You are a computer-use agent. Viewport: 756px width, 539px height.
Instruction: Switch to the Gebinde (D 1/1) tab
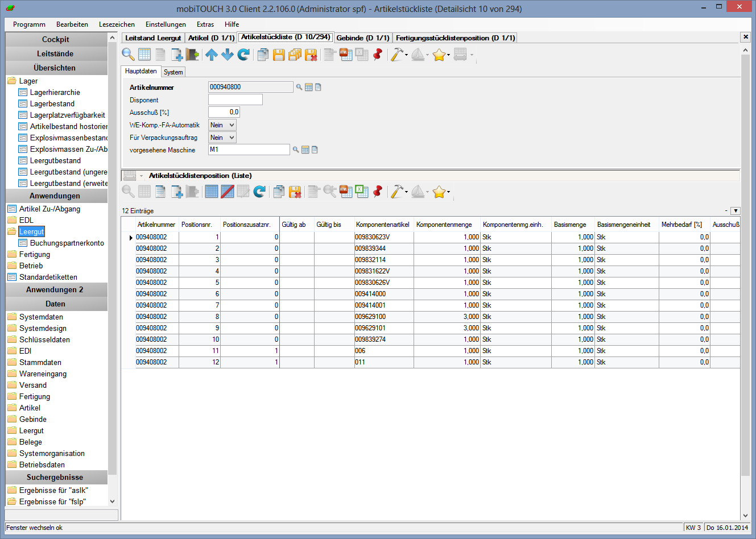[363, 38]
